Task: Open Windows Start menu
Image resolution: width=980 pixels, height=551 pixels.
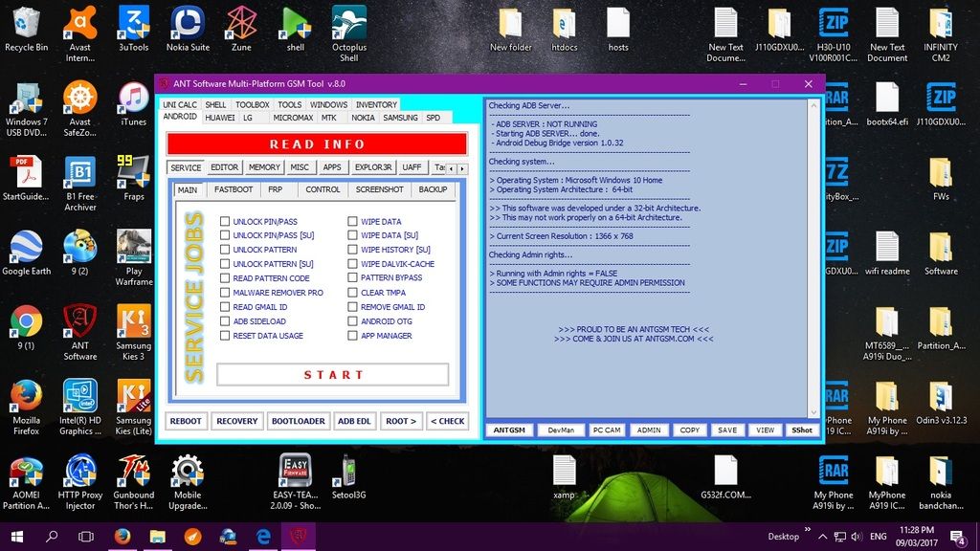Action: point(17,536)
